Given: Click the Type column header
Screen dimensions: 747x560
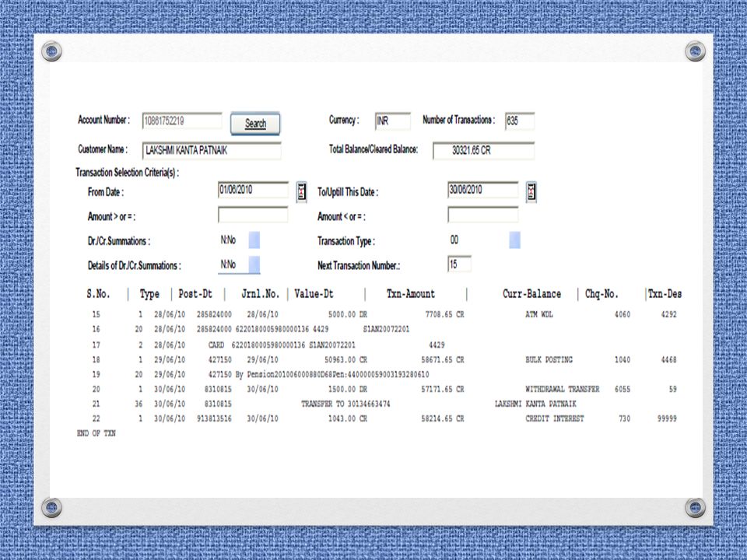Looking at the screenshot, I should pyautogui.click(x=149, y=294).
